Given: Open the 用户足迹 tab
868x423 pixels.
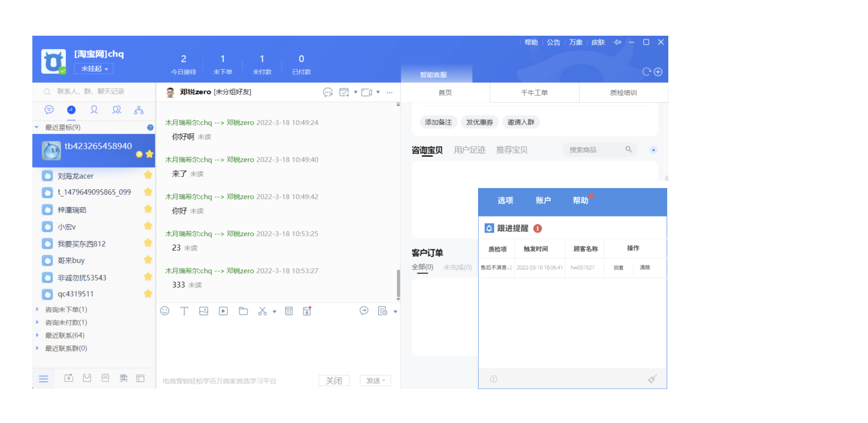Looking at the screenshot, I should pyautogui.click(x=470, y=150).
